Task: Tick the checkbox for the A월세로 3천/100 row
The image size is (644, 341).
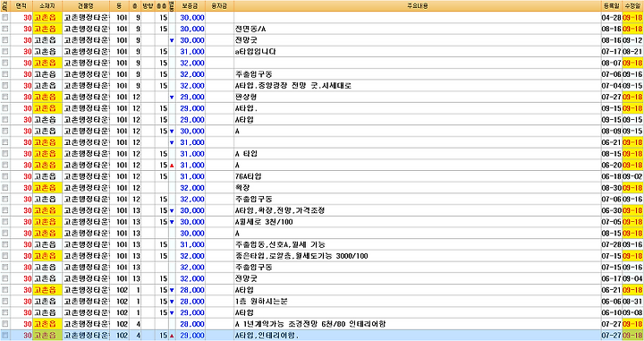Action: point(5,222)
